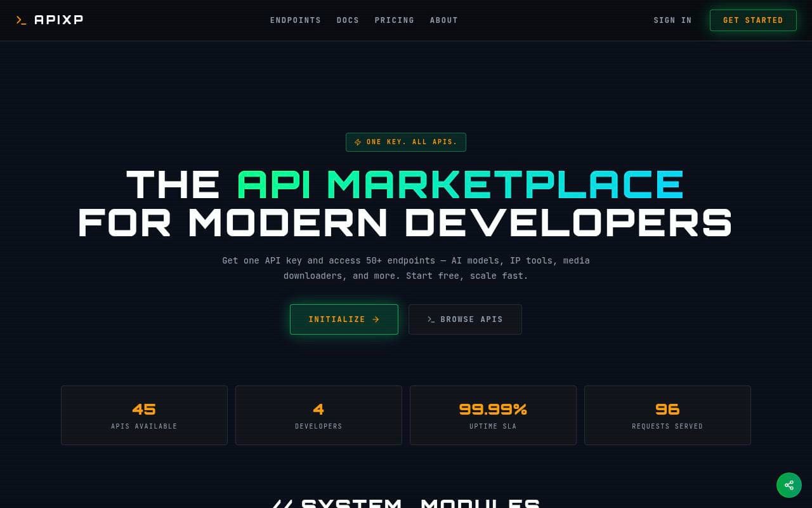The image size is (812, 508).
Task: Click the Initialize button
Action: coord(344,319)
